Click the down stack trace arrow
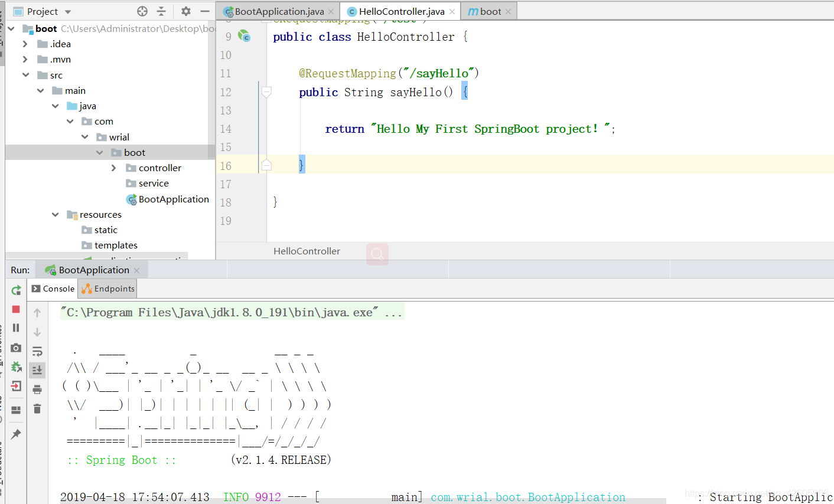This screenshot has width=834, height=504. (x=37, y=332)
